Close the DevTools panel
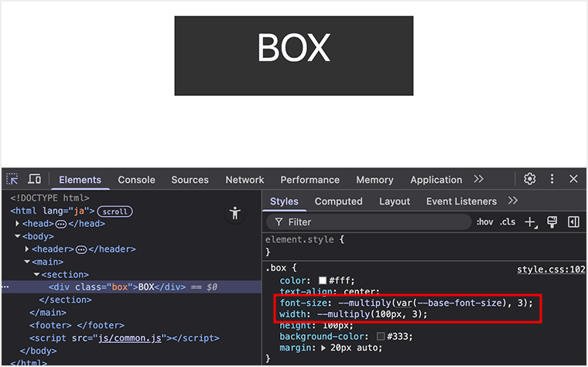588x367 pixels. coord(573,179)
